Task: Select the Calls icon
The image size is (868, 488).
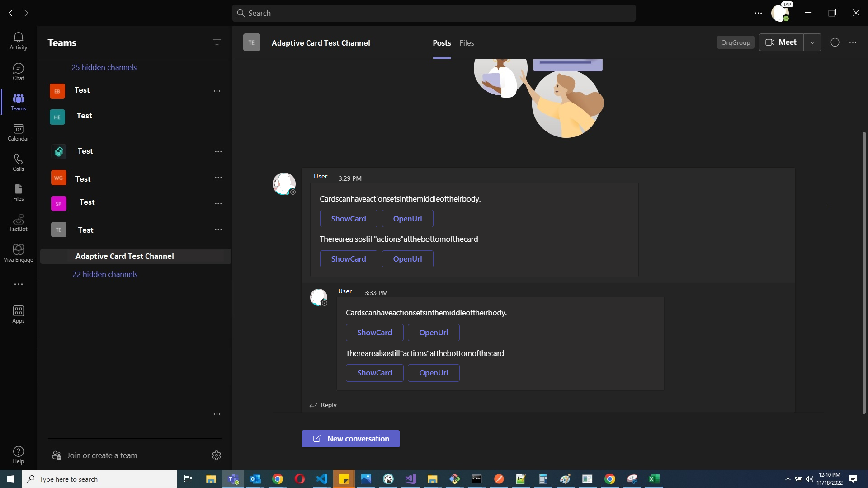Action: coord(18,162)
